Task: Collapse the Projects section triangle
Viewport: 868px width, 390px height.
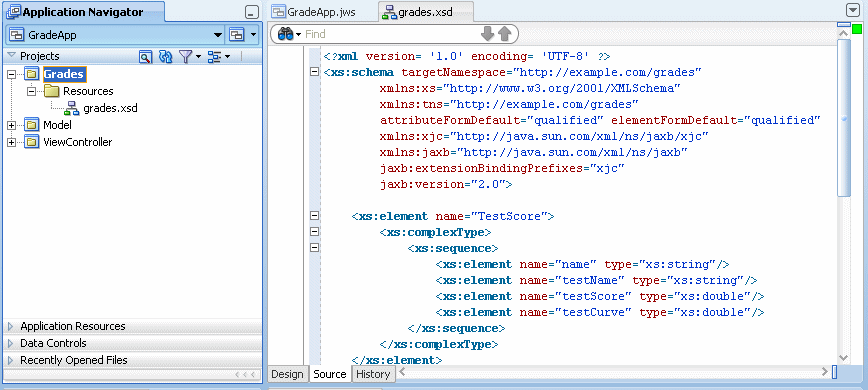Action: pos(11,56)
